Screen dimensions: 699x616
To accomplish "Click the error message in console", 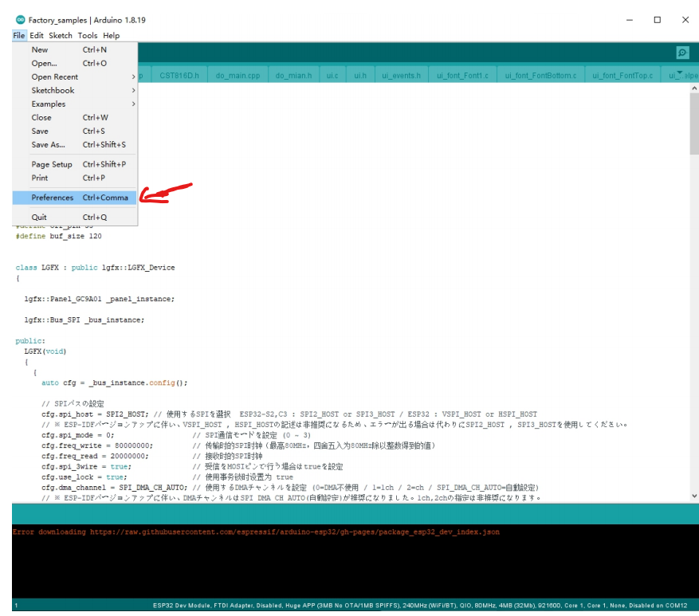I will tap(256, 532).
